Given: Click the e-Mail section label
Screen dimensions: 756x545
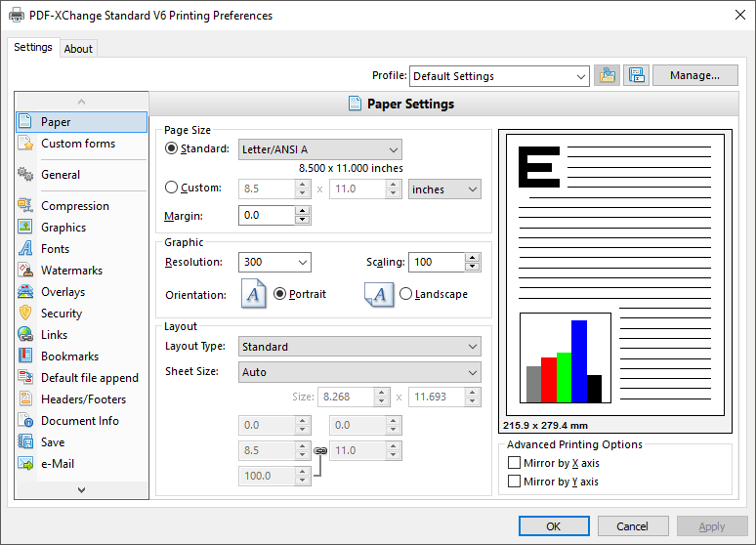Looking at the screenshot, I should click(x=58, y=464).
